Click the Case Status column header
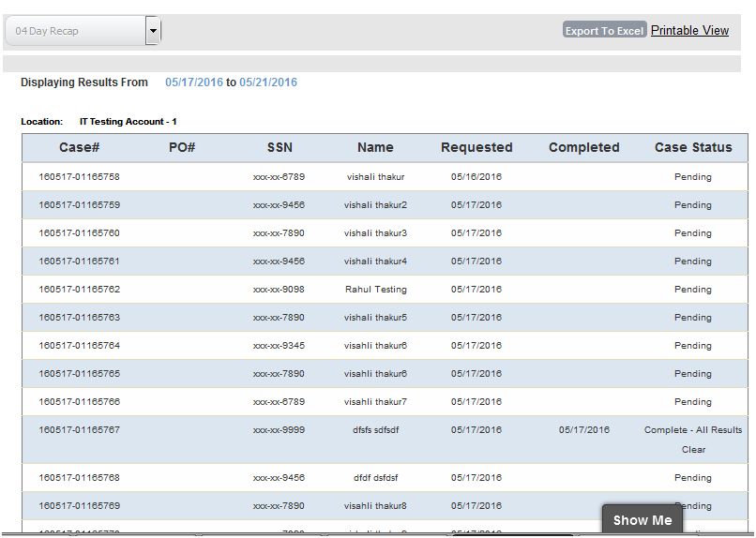Image resolution: width=756 pixels, height=538 pixels. (x=693, y=147)
